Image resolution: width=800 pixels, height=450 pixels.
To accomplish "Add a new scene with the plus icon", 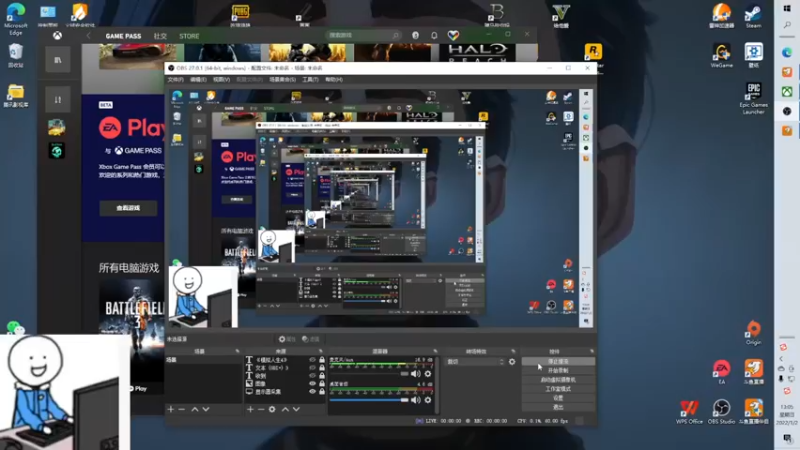I will [x=171, y=409].
